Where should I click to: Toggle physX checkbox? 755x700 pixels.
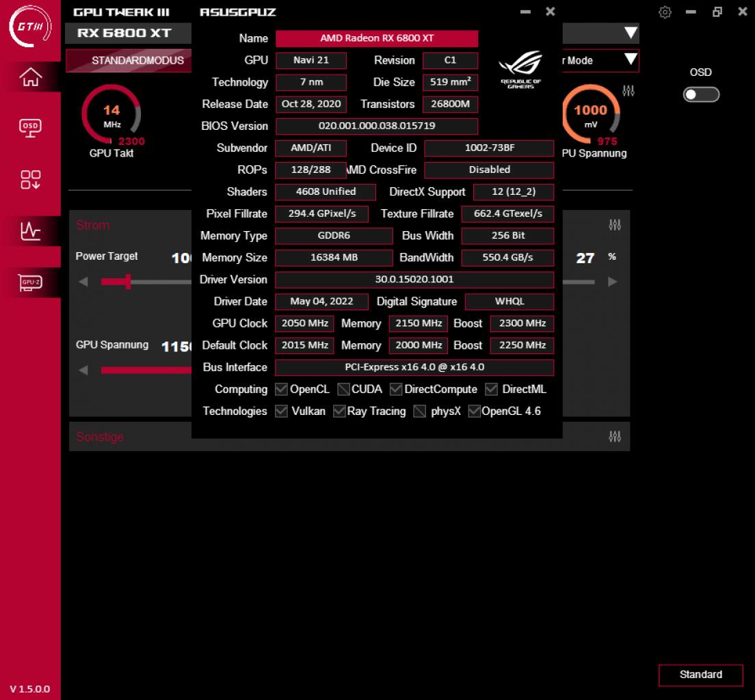420,411
